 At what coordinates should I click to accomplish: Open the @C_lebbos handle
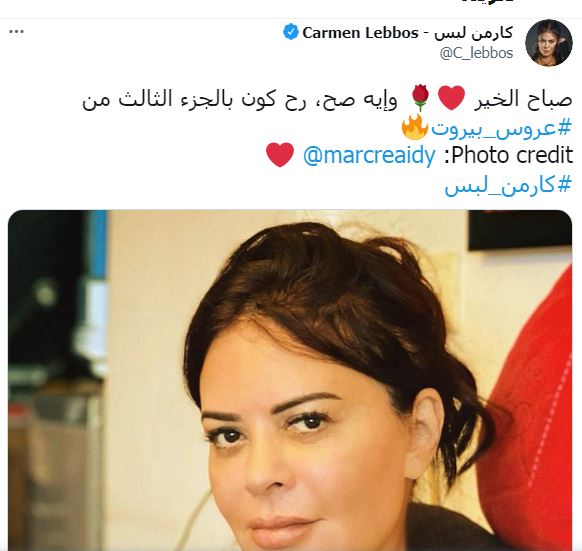pos(477,53)
